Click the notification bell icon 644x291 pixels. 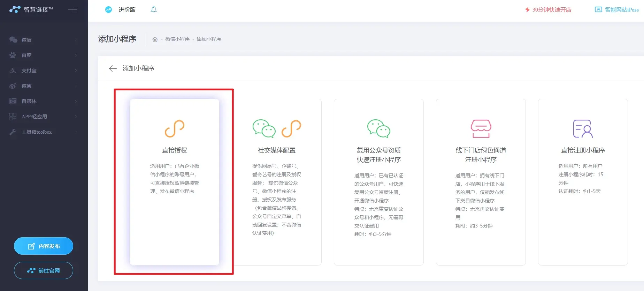point(154,9)
